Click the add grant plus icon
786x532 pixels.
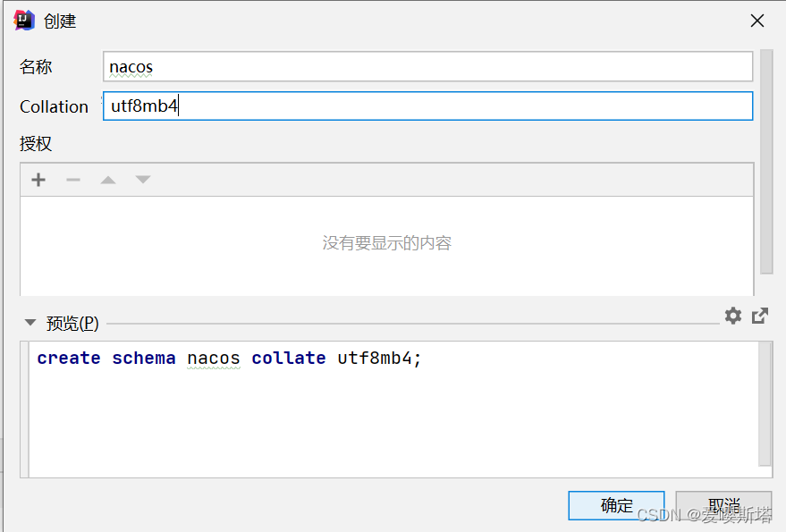point(38,180)
